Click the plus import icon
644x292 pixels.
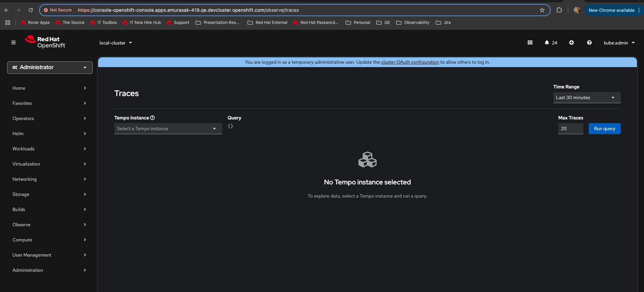pos(572,42)
